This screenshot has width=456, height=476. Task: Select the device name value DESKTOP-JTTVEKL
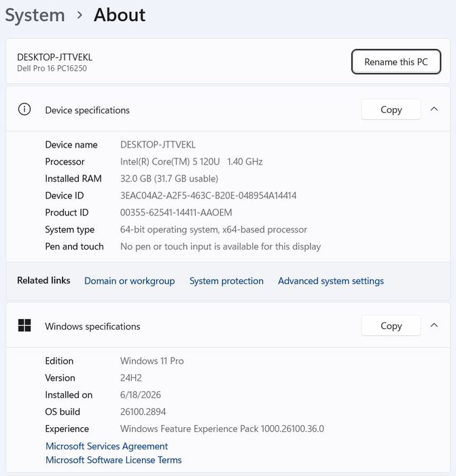click(x=158, y=144)
